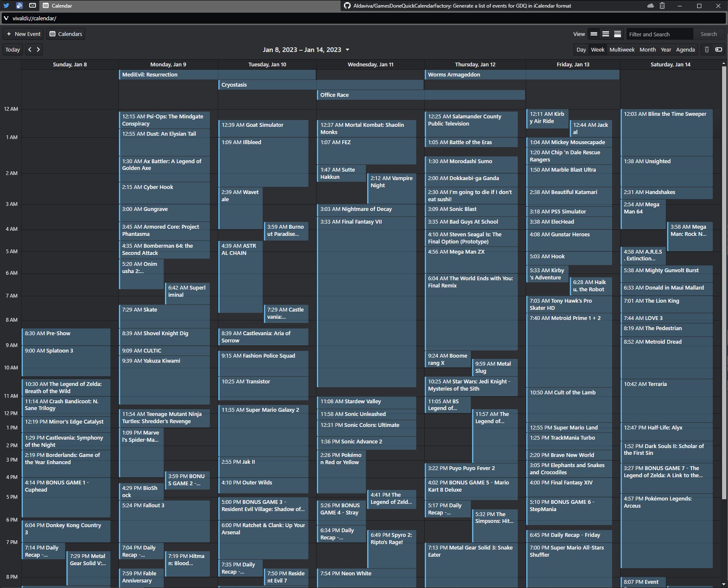The height and width of the screenshot is (588, 728).
Task: Open the Office Race all-day event
Action: pyautogui.click(x=421, y=95)
